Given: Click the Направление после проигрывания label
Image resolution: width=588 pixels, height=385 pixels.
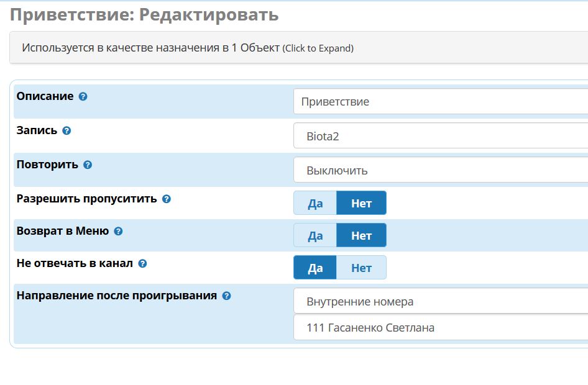Looking at the screenshot, I should (117, 296).
